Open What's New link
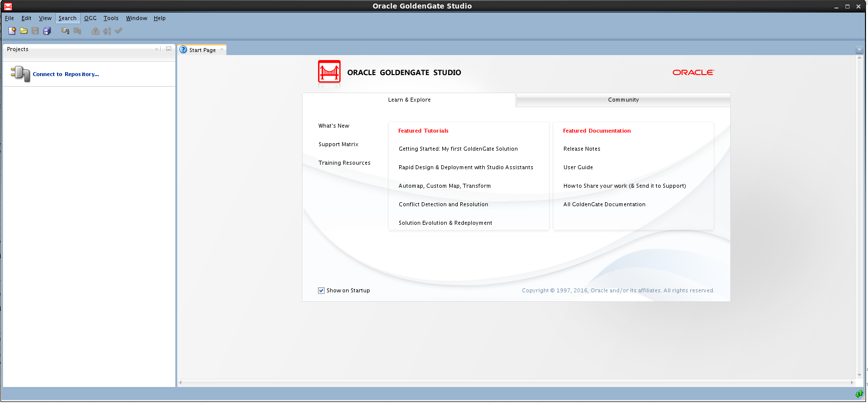 [x=334, y=126]
